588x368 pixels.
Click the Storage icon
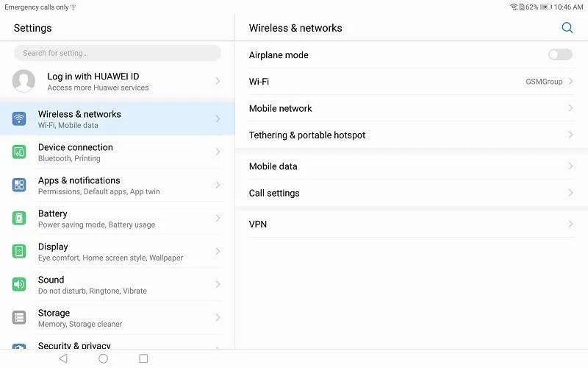point(19,318)
